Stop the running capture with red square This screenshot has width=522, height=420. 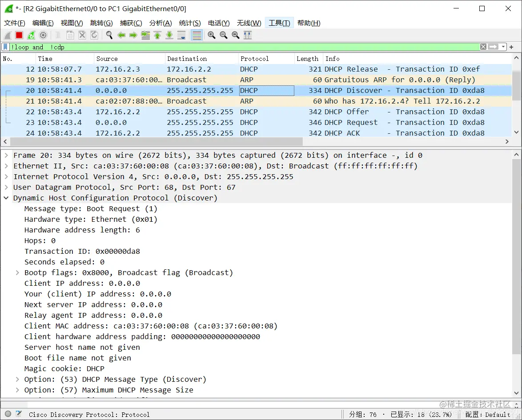click(x=19, y=35)
